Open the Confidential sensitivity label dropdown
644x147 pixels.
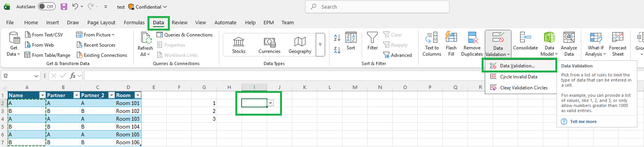pos(147,7)
